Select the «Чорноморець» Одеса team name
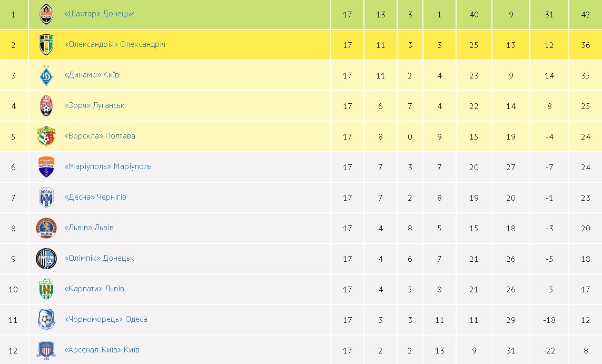This screenshot has width=602, height=364. click(106, 319)
